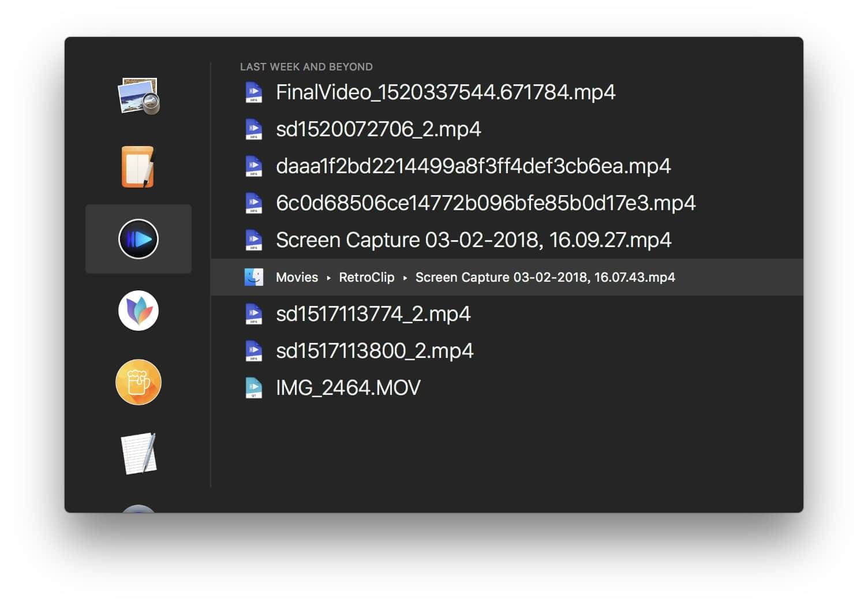Open sd1517113774_2.mp4 file

point(373,314)
